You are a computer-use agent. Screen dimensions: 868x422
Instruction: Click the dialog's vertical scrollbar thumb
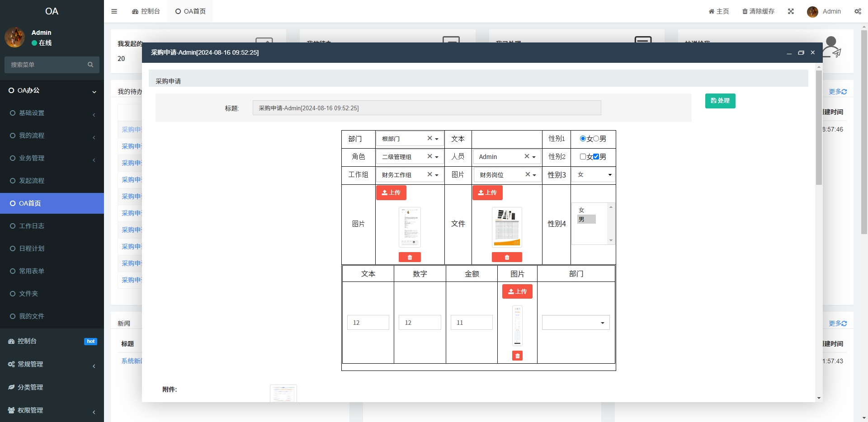819,127
